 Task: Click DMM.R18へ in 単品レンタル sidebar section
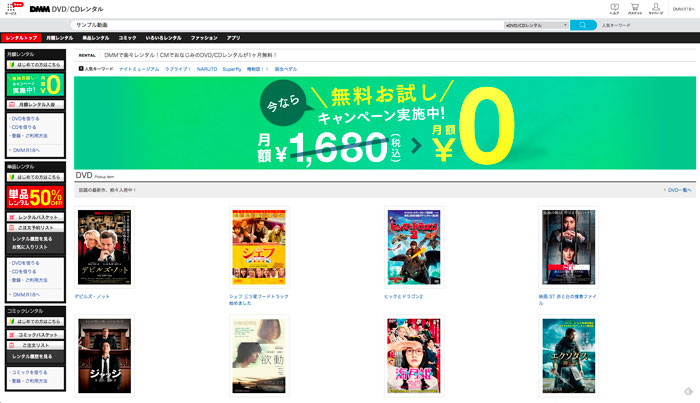25,295
